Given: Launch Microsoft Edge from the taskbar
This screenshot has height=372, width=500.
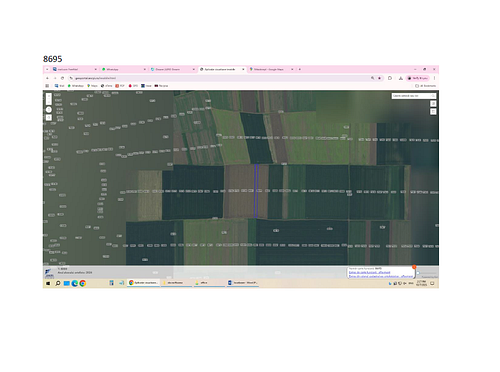Looking at the screenshot, I should 75,283.
